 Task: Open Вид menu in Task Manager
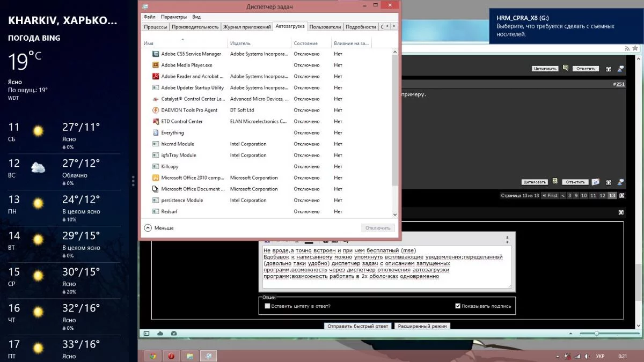[196, 17]
